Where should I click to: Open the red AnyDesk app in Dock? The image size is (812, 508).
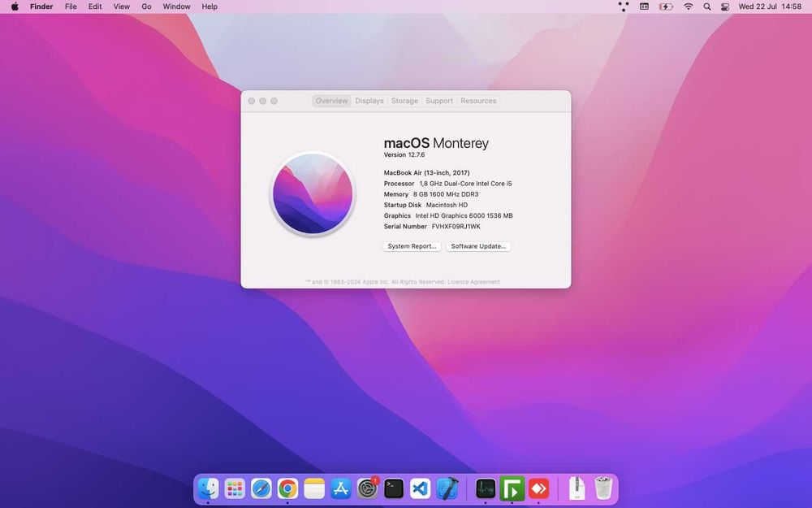click(x=538, y=488)
